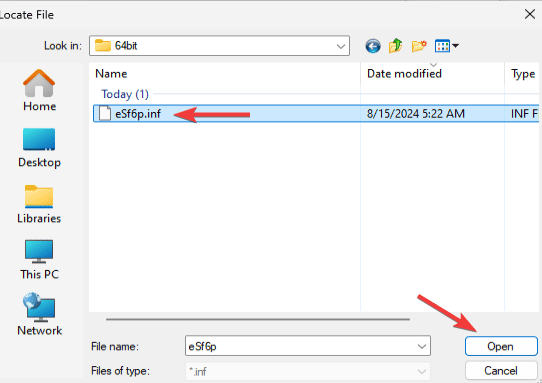Viewport: 542px width, 383px height.
Task: Select This PC in sidebar
Action: (x=39, y=260)
